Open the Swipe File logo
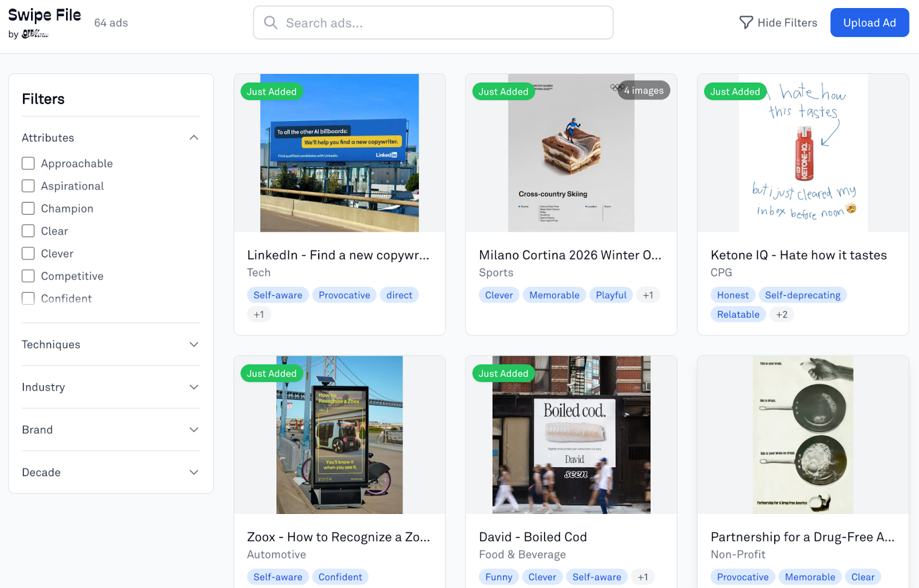919x588 pixels. coord(44,22)
